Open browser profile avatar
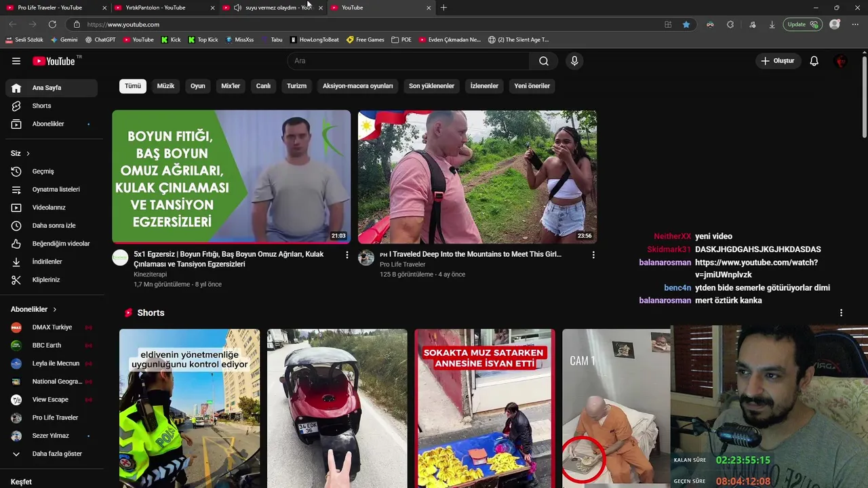868x488 pixels. click(x=835, y=24)
